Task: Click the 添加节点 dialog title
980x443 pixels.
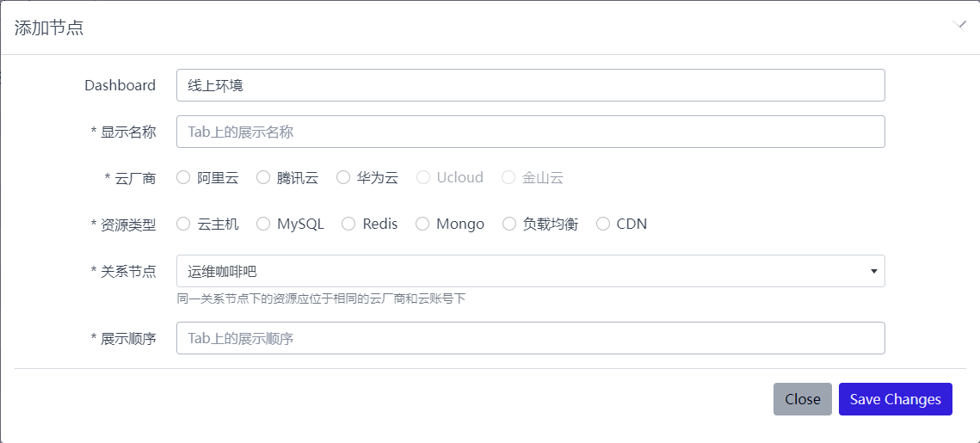Action: (x=49, y=28)
